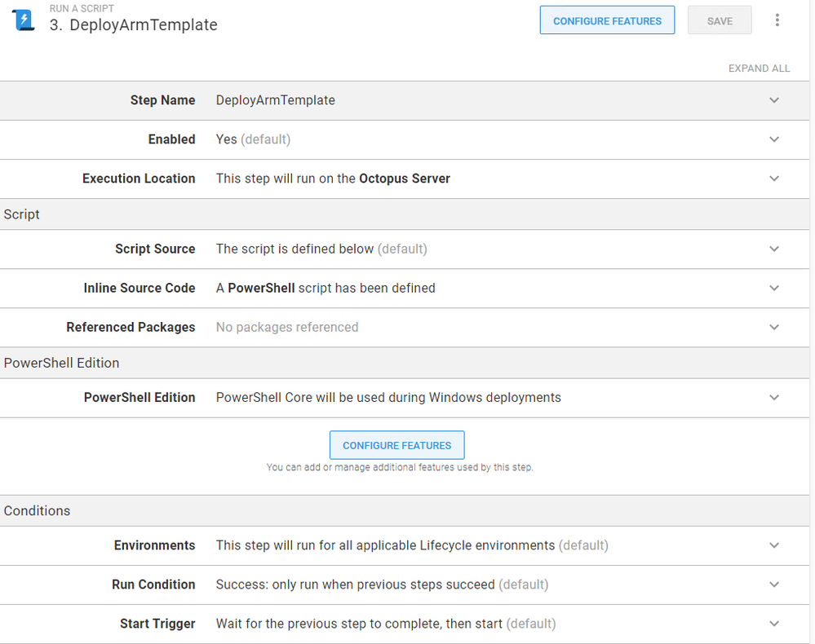Click 'This step will run on the Octopus Server'
Image resolution: width=815 pixels, height=644 pixels.
(x=333, y=179)
